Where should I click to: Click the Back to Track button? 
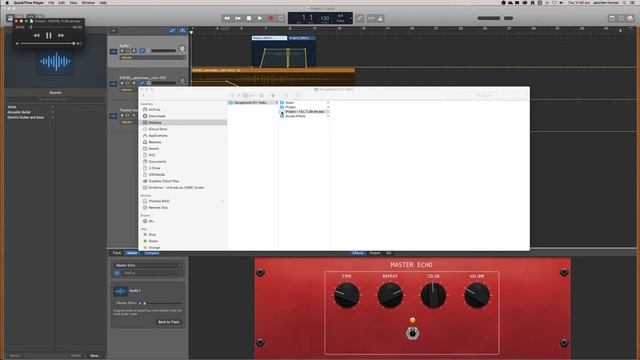tap(169, 322)
